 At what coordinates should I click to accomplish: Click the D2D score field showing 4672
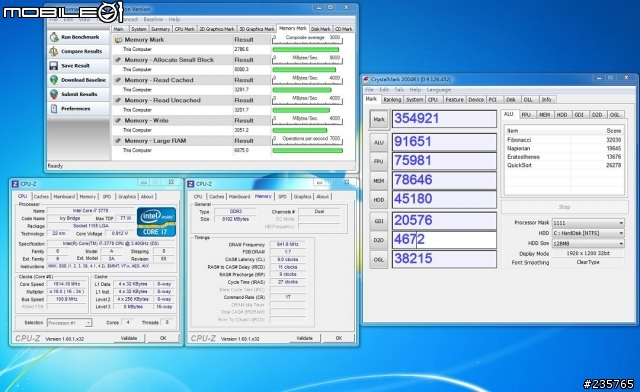point(444,240)
